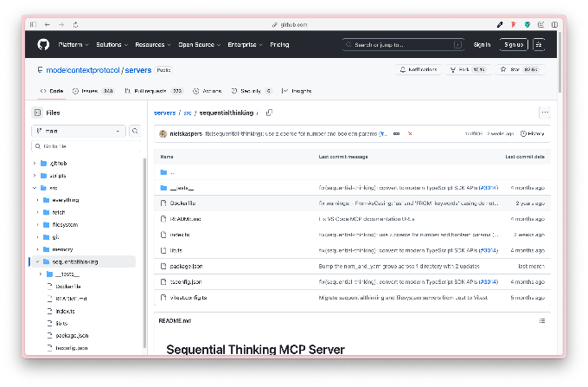Screen dimensions: 588x387
Task: Switch to the Insights tab
Action: pos(297,91)
